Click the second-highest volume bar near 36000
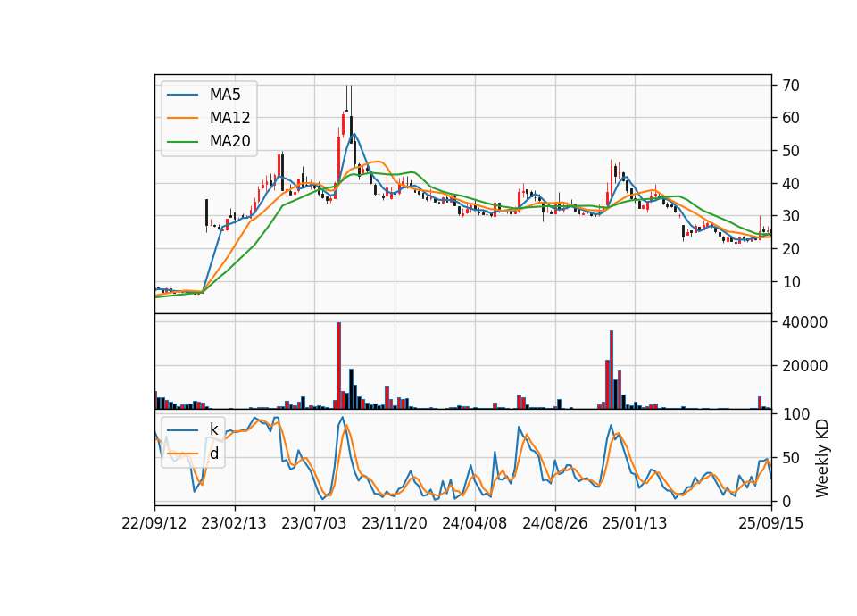This screenshot has height=616, width=857. (612, 370)
